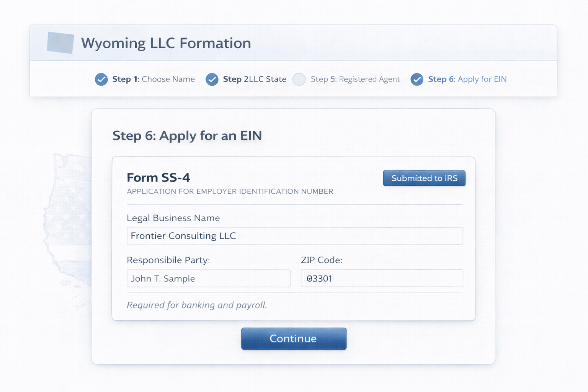Select the Responsible Party input field
Image resolution: width=588 pixels, height=392 pixels.
(209, 278)
